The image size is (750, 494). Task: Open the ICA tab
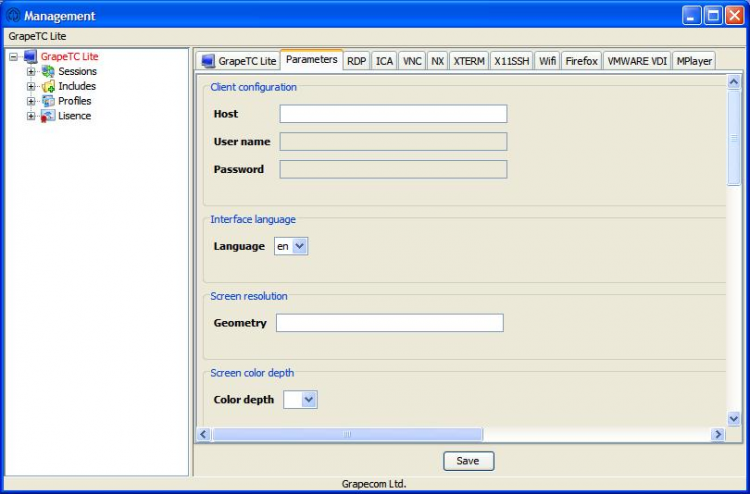coord(384,61)
